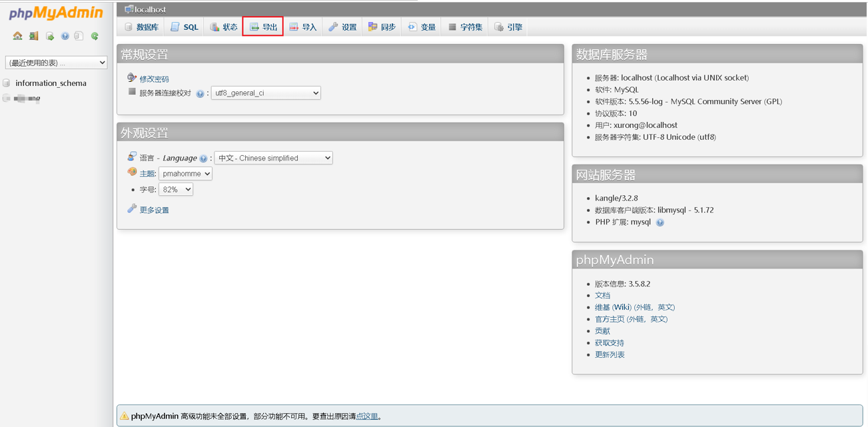
Task: Open the 最近使用的表 dropdown
Action: (x=56, y=63)
